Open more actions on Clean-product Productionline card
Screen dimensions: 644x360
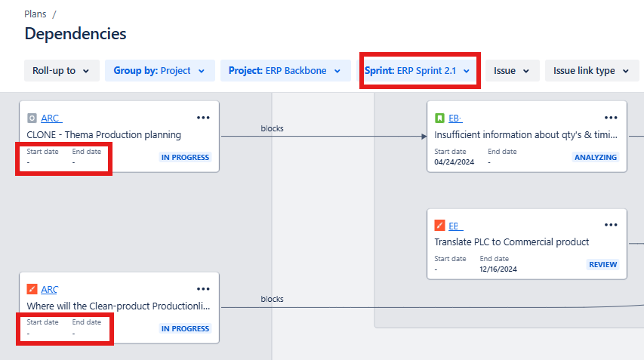tap(203, 289)
